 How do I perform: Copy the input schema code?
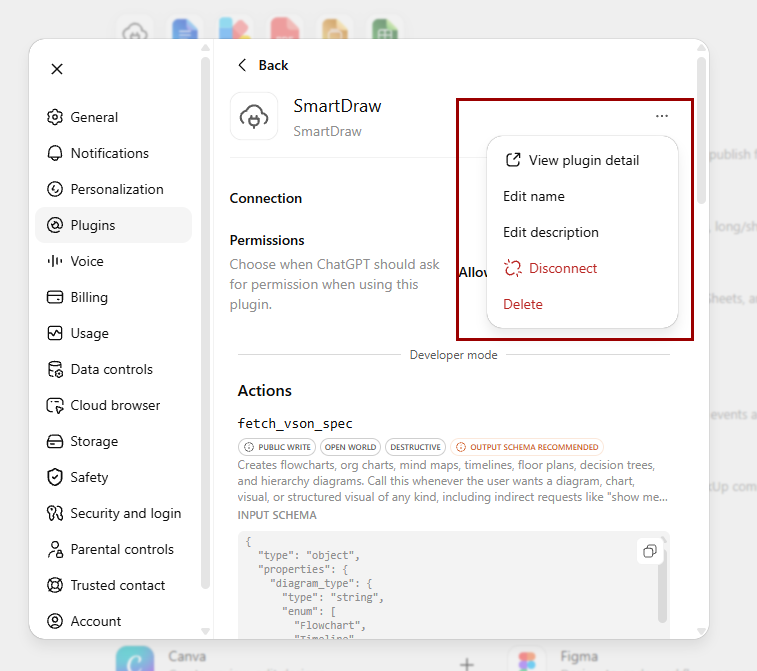pyautogui.click(x=650, y=551)
